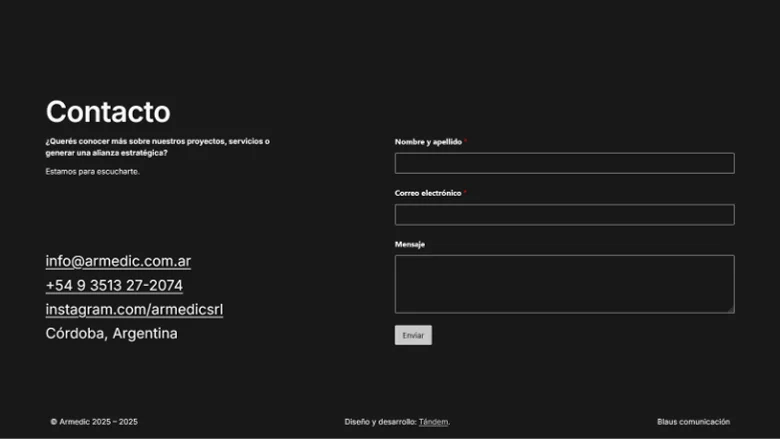Click the Correo electrónico label
780x439 pixels.
click(428, 193)
